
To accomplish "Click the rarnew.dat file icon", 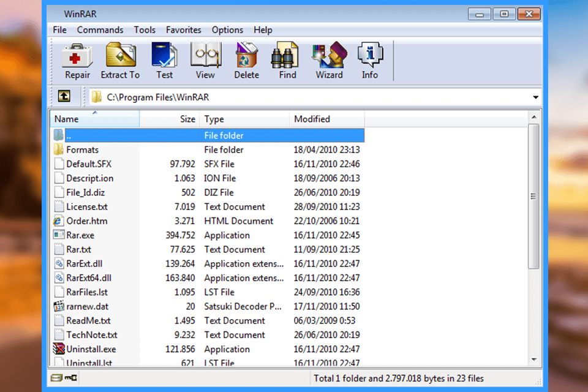I will (59, 306).
